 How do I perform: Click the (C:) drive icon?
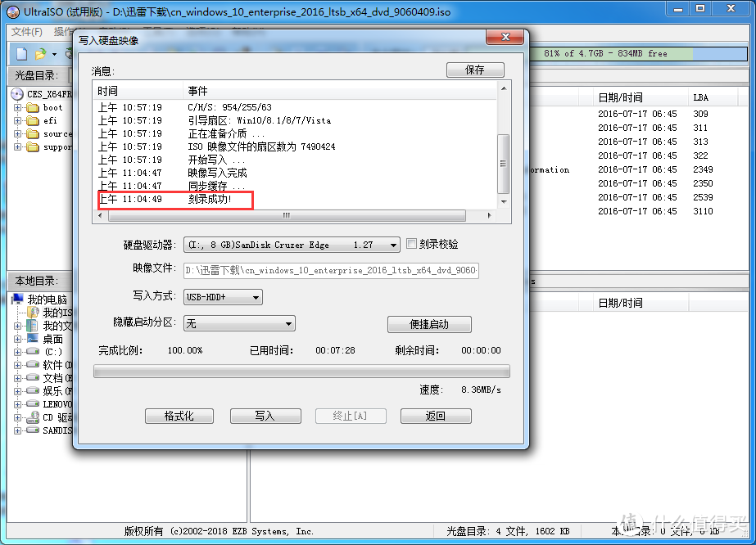[x=33, y=352]
